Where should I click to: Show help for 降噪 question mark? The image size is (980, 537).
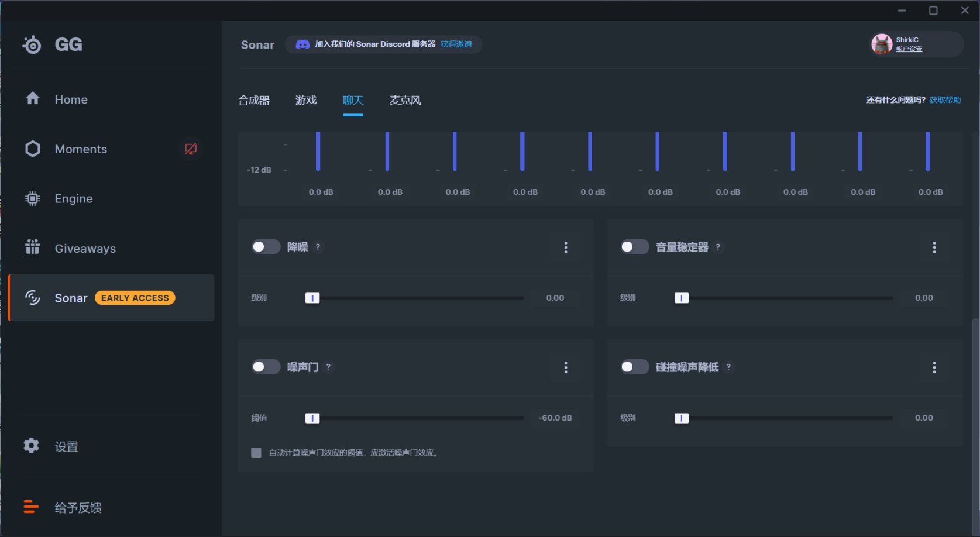(318, 247)
